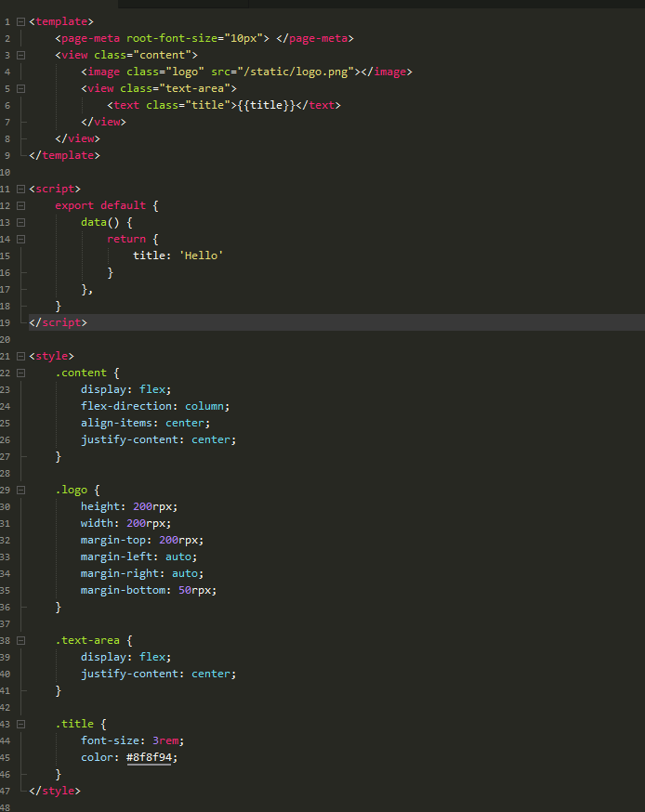Click the {{title}} interpolation text

click(266, 105)
